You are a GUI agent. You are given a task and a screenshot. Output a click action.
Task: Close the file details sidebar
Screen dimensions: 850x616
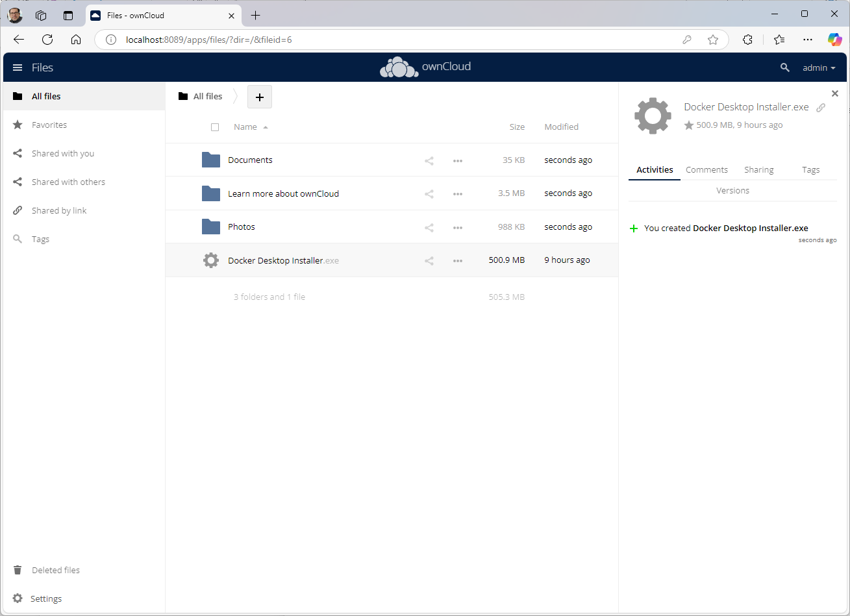pos(835,93)
